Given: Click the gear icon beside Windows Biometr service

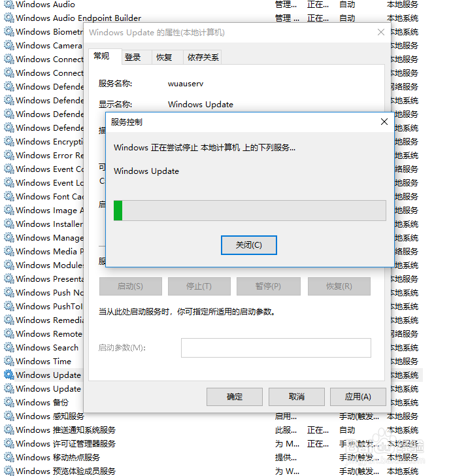Looking at the screenshot, I should tap(8, 31).
